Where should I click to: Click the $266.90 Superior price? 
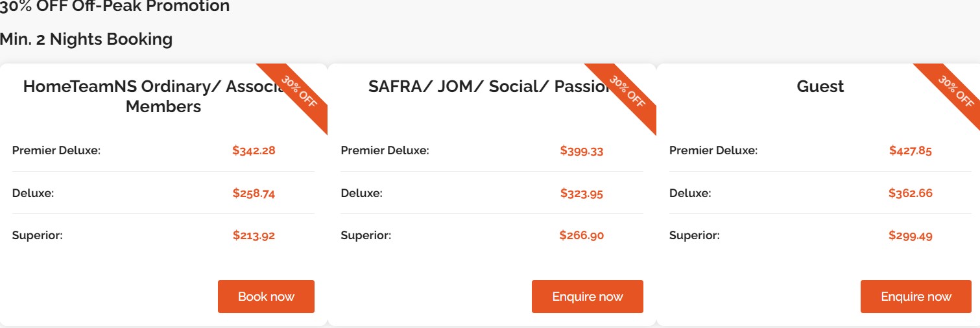tap(582, 235)
